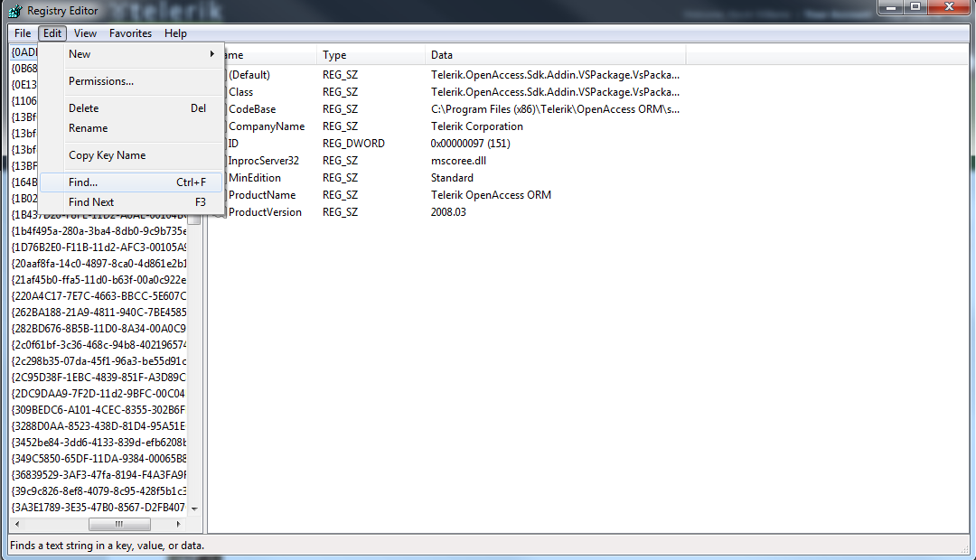Close the open Edit menu
976x560 pixels.
tap(52, 33)
